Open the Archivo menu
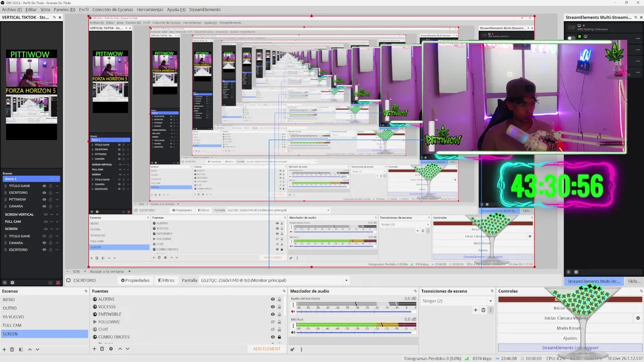644x362 pixels. (x=12, y=10)
